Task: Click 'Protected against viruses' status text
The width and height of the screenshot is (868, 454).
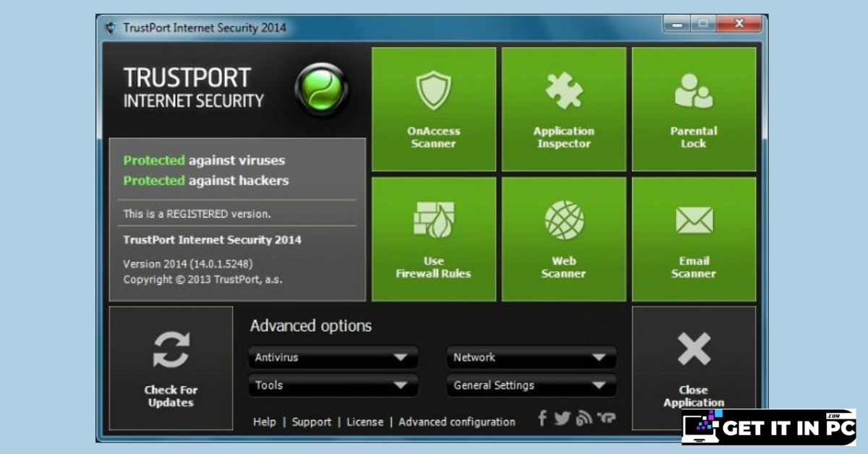Action: [204, 160]
